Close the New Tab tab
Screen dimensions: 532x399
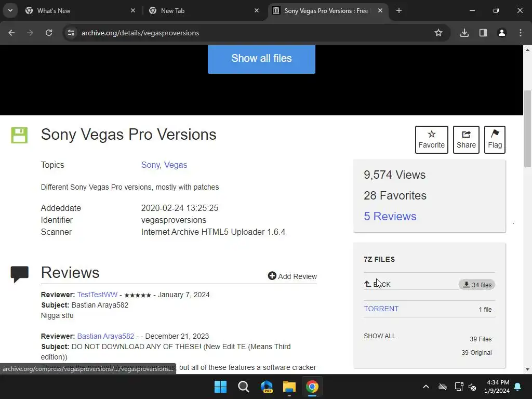click(x=257, y=10)
